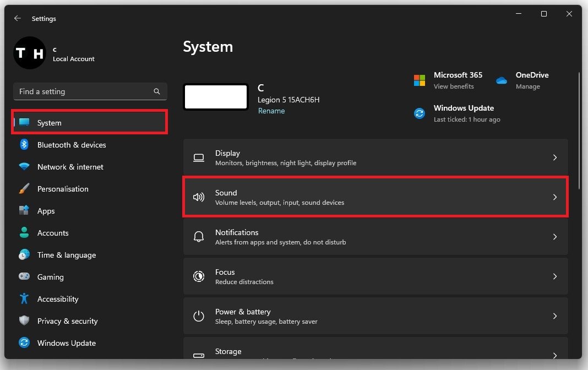Click the OneDrive cloud icon
This screenshot has width=588, height=370.
[501, 80]
